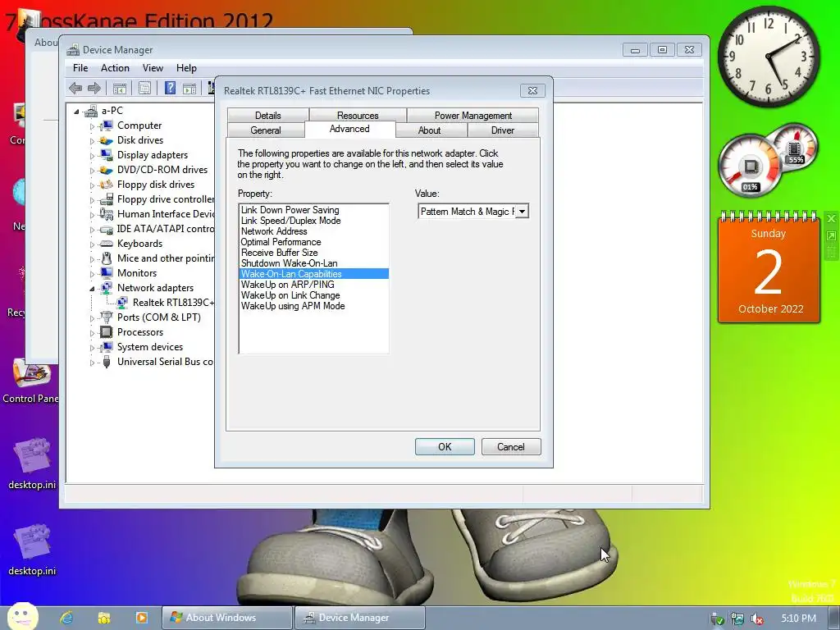Click the analog clock gadget

tap(768, 57)
